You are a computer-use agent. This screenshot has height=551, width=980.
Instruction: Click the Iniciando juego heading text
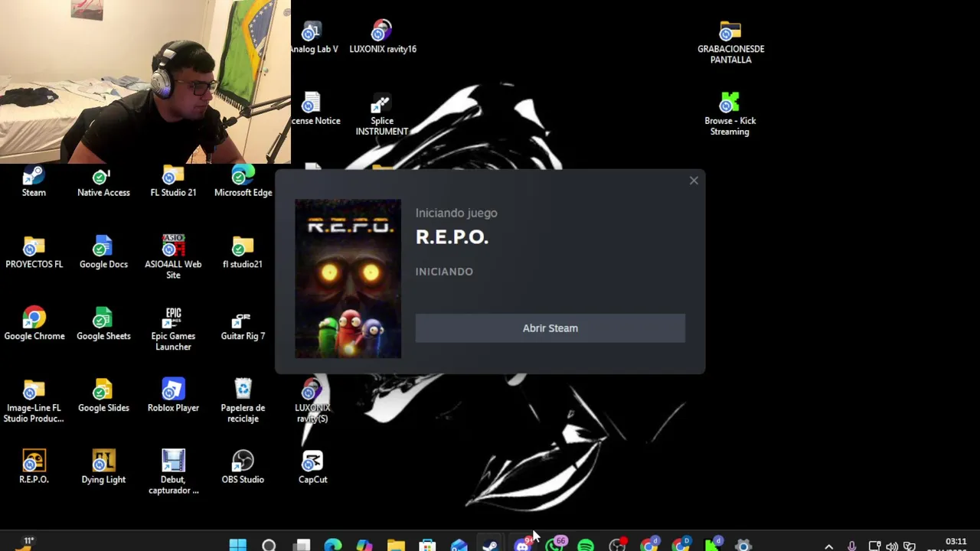[456, 214]
